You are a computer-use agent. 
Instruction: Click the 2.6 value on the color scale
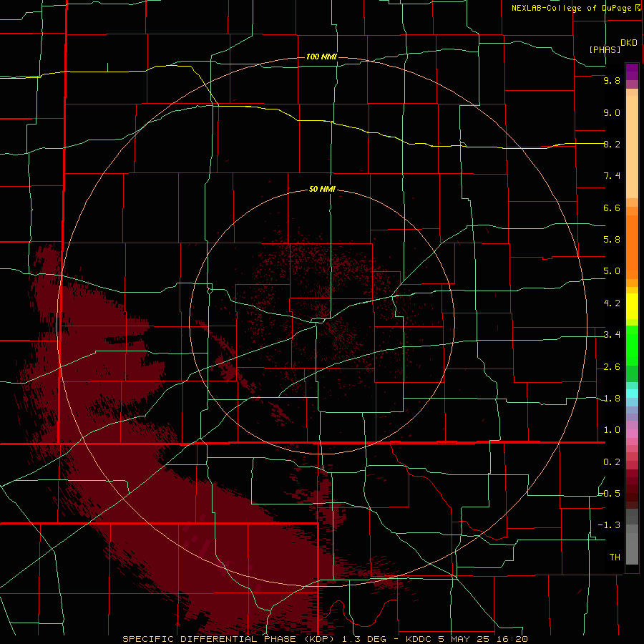tap(612, 367)
